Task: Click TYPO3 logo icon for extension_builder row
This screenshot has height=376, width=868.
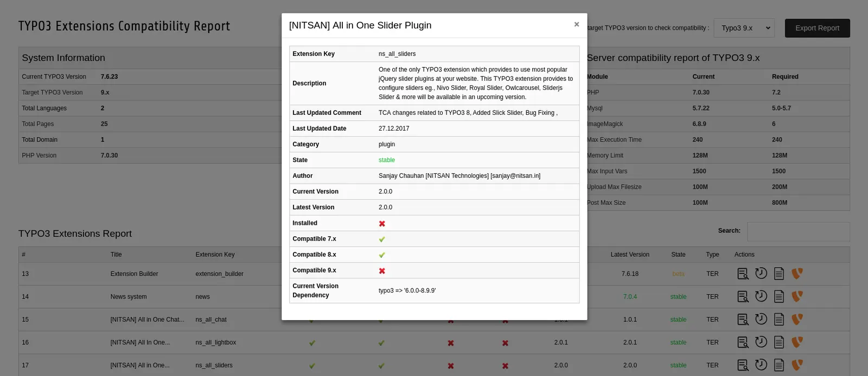Action: pos(797,274)
